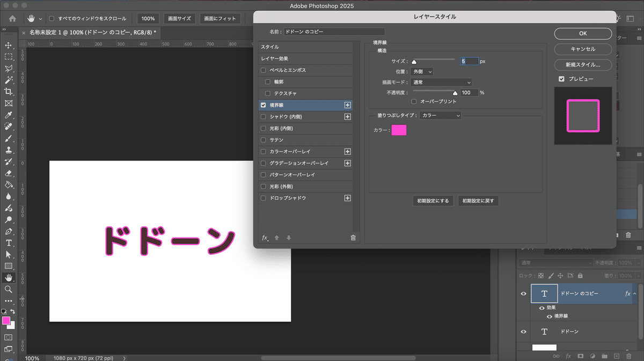Select the Magic Wand tool
This screenshot has height=361, width=644.
9,80
